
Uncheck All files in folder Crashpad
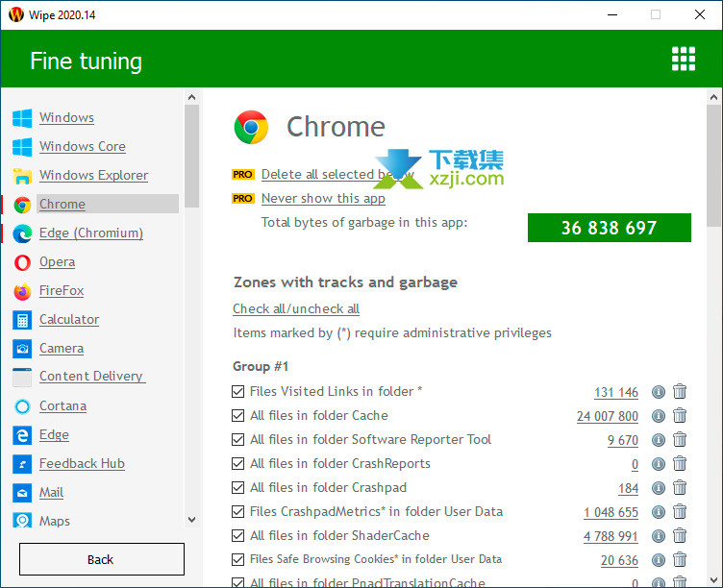pyautogui.click(x=237, y=487)
